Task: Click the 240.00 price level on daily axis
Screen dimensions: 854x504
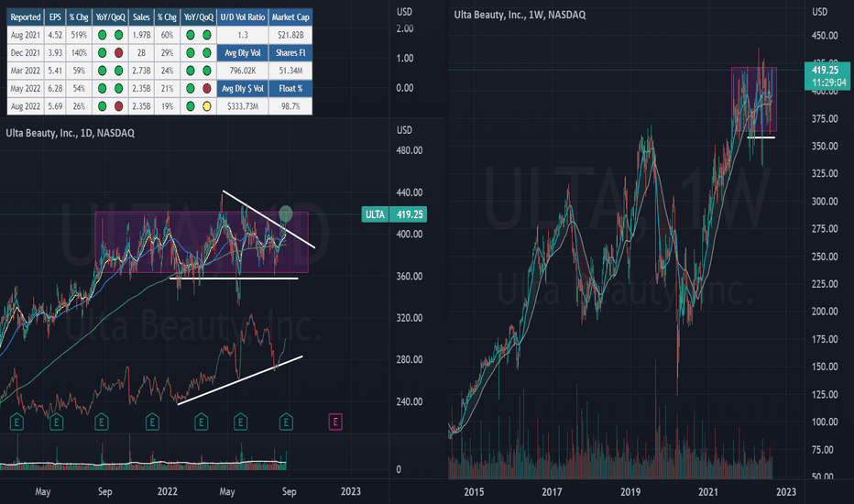Action: [x=409, y=401]
